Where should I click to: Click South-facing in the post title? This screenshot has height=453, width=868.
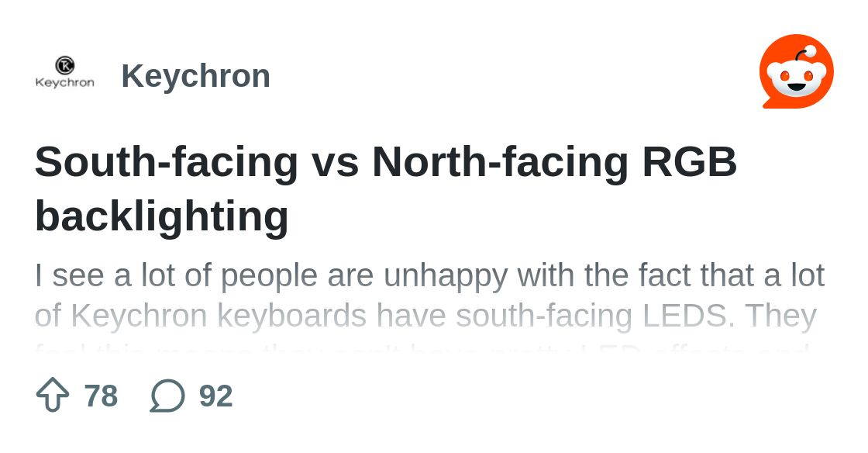[167, 161]
